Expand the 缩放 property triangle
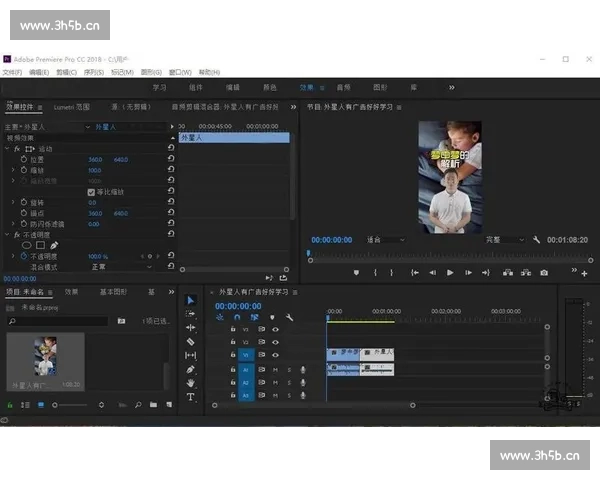The height and width of the screenshot is (480, 600). [13, 170]
